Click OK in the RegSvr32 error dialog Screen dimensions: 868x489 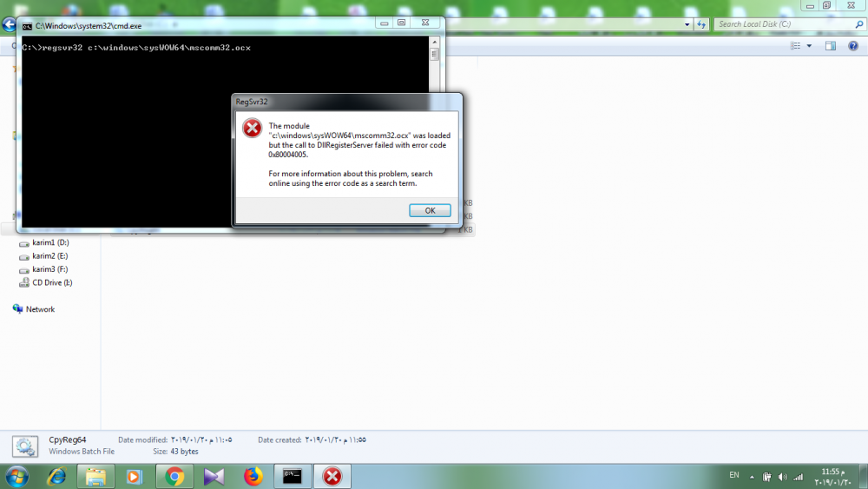click(x=430, y=210)
